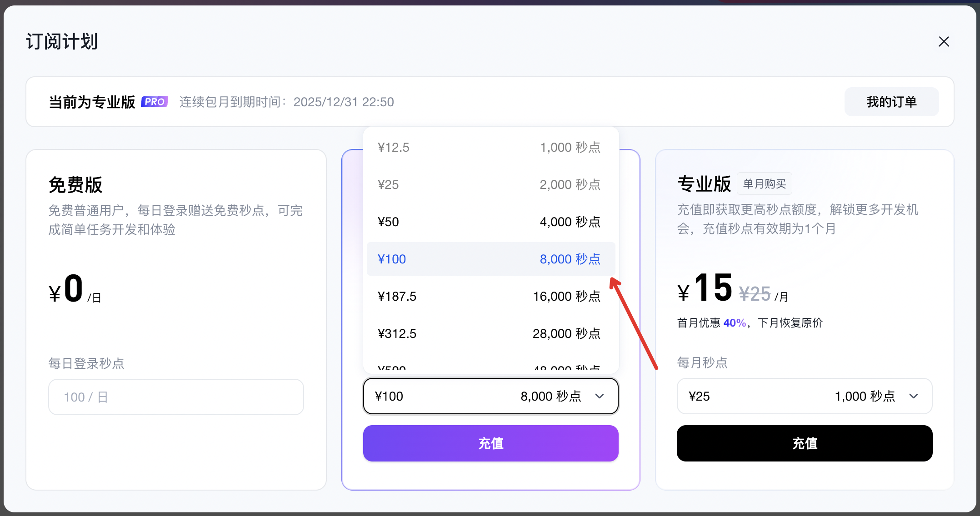Choose the ¥312.5 28,000 秒点 option

490,334
